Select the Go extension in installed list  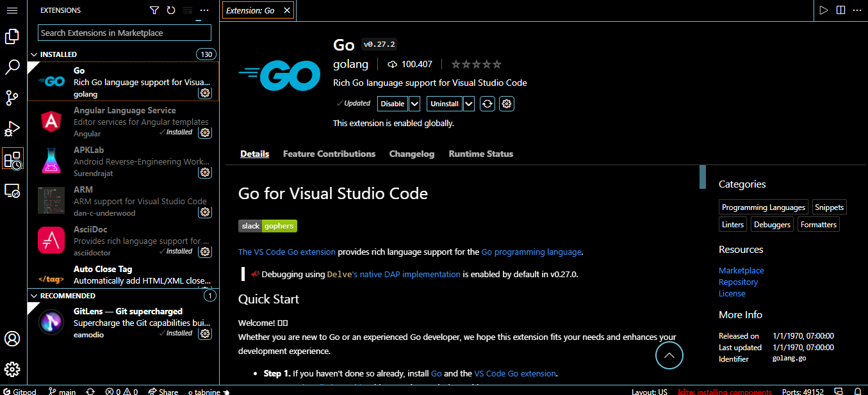[124, 81]
